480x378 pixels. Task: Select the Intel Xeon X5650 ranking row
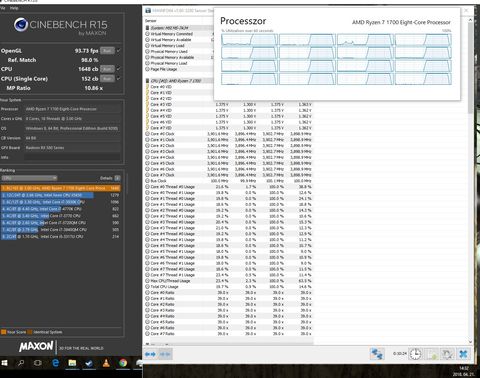[60, 195]
